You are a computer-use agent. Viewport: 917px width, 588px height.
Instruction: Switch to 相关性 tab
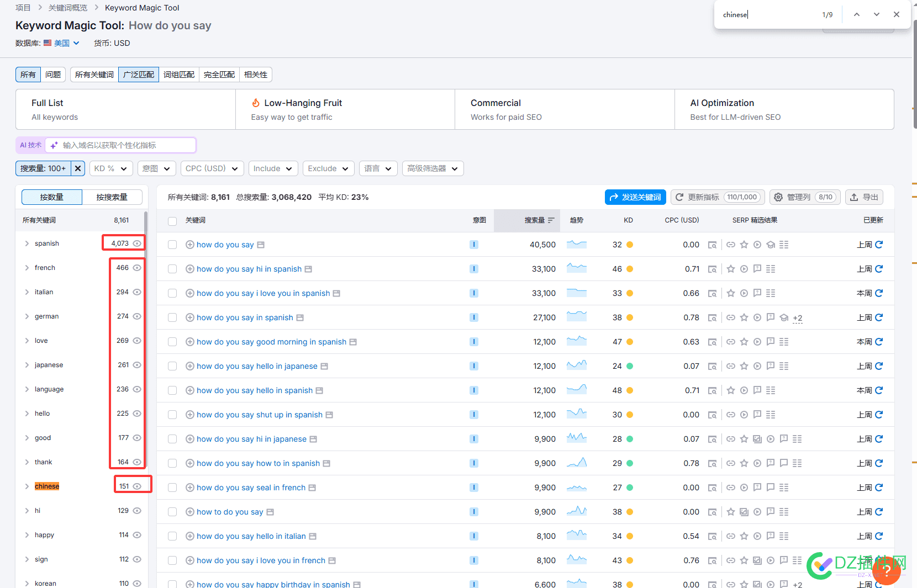(x=256, y=75)
